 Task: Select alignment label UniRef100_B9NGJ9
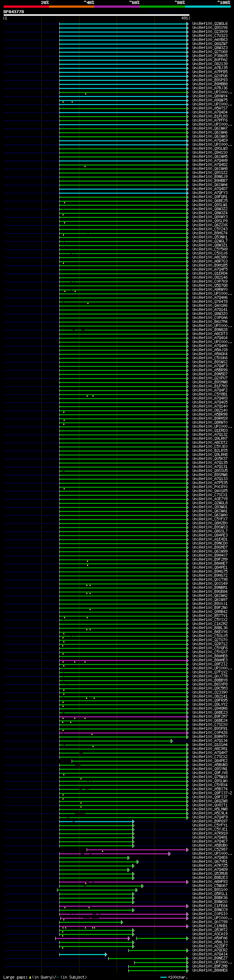[210, 177]
